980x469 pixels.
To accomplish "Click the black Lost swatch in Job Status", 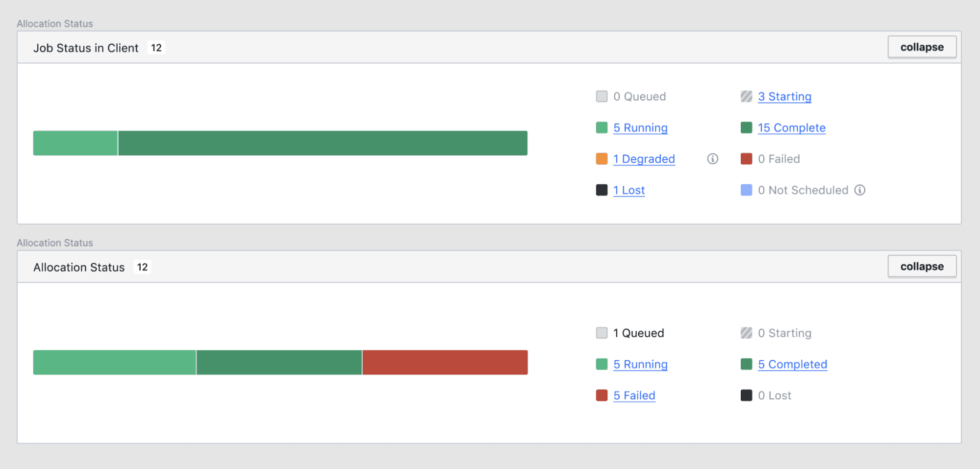I will tap(602, 190).
